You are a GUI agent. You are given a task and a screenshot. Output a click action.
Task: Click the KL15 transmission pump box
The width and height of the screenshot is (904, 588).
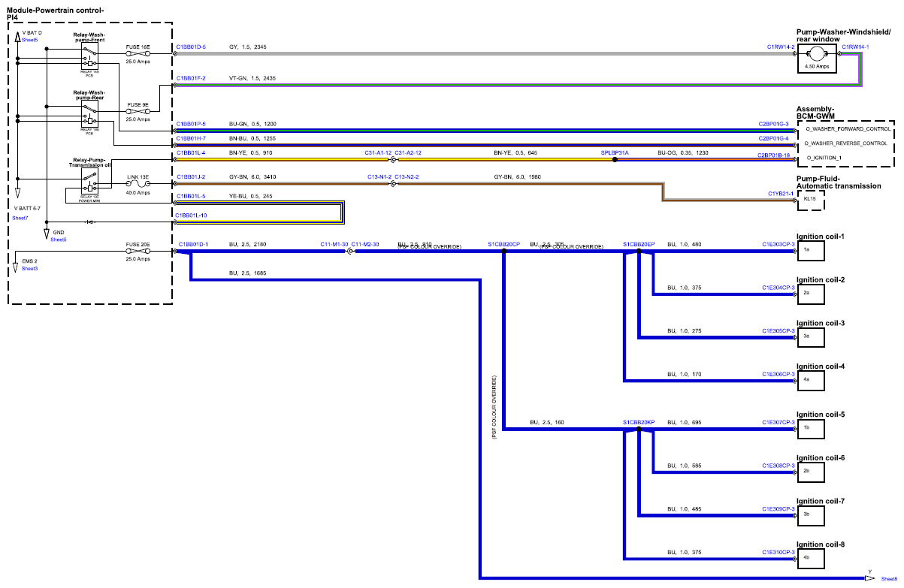(x=811, y=201)
